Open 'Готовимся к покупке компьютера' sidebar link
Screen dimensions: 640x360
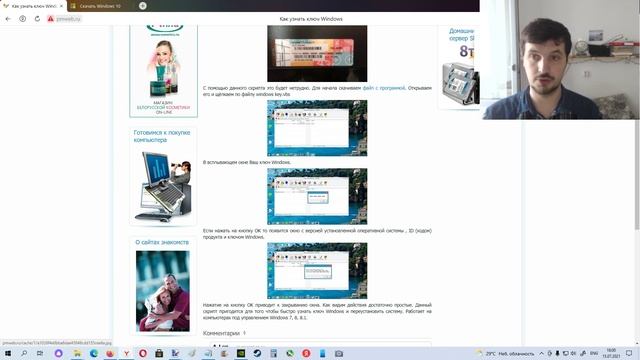click(x=162, y=136)
